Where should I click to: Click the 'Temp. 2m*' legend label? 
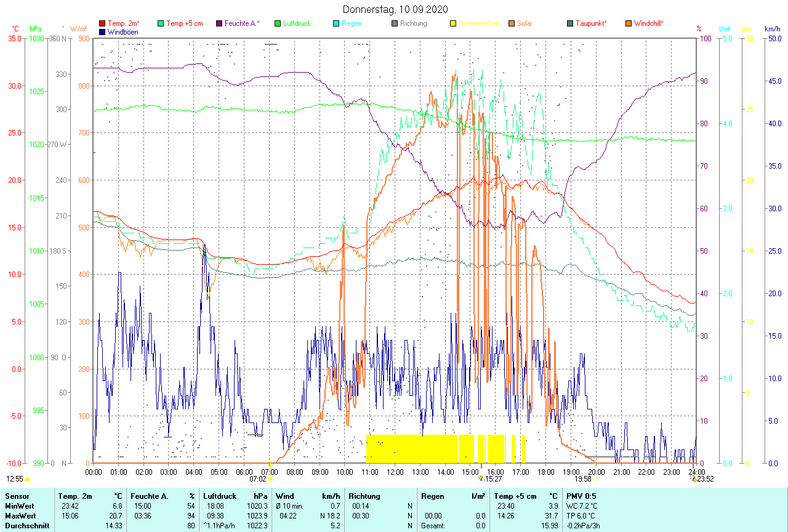(x=124, y=24)
